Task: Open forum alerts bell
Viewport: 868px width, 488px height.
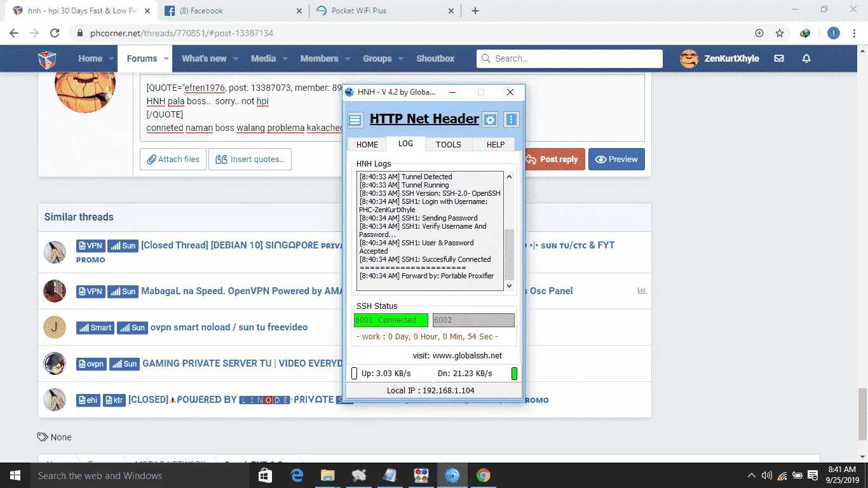Action: point(806,58)
